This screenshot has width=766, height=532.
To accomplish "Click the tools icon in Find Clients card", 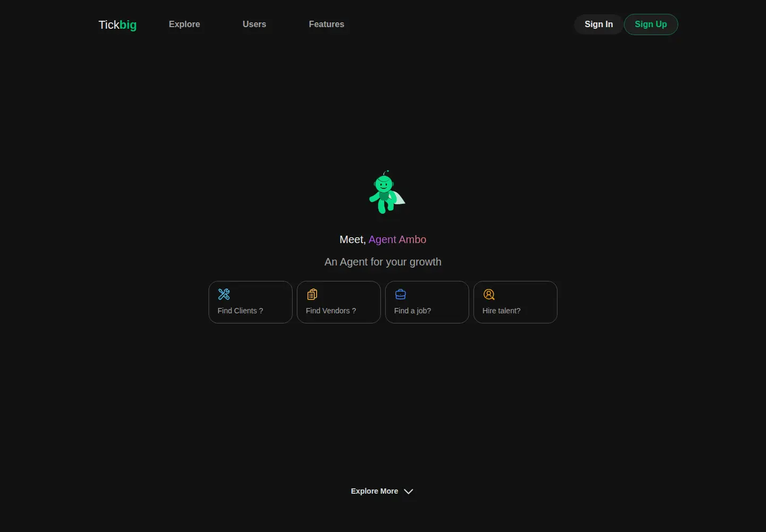I will (x=224, y=294).
